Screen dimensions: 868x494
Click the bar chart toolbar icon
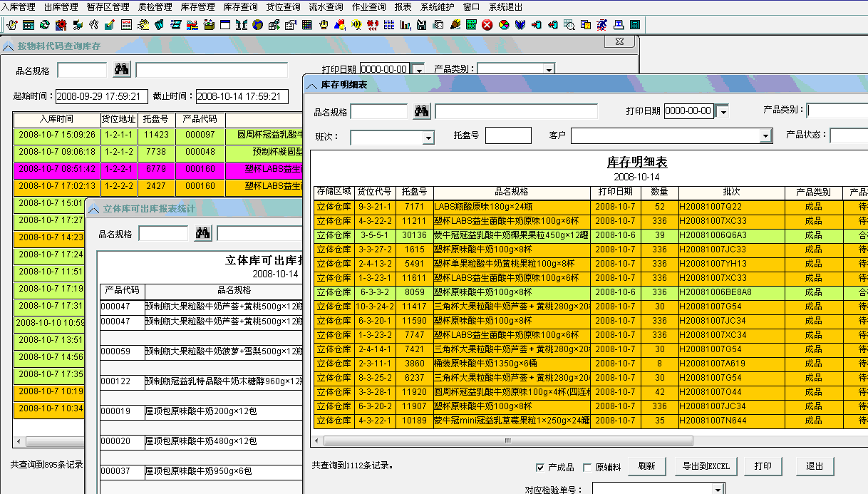tap(405, 25)
